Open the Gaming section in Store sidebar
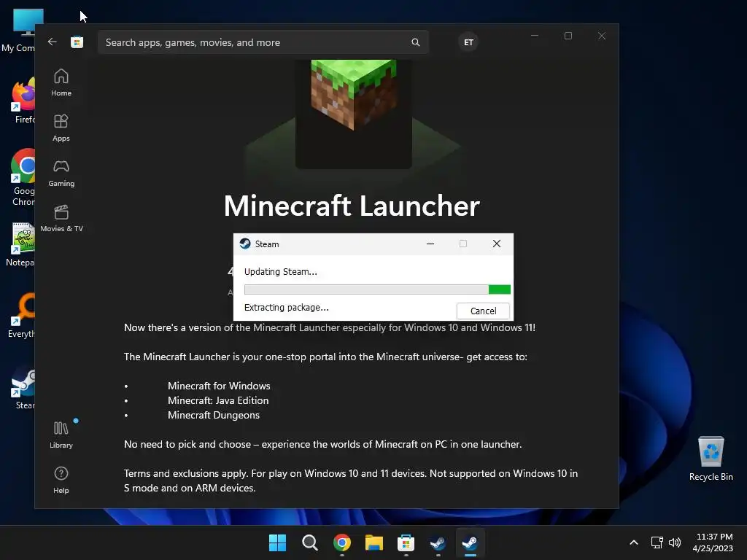747x560 pixels. pos(61,173)
